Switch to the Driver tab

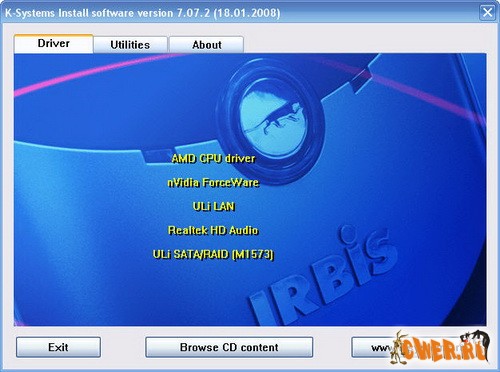54,44
